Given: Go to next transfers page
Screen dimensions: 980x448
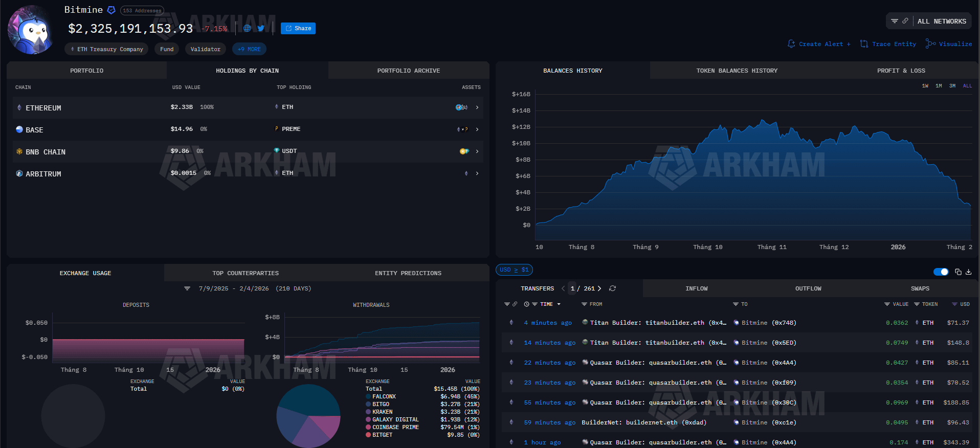Looking at the screenshot, I should [x=599, y=288].
